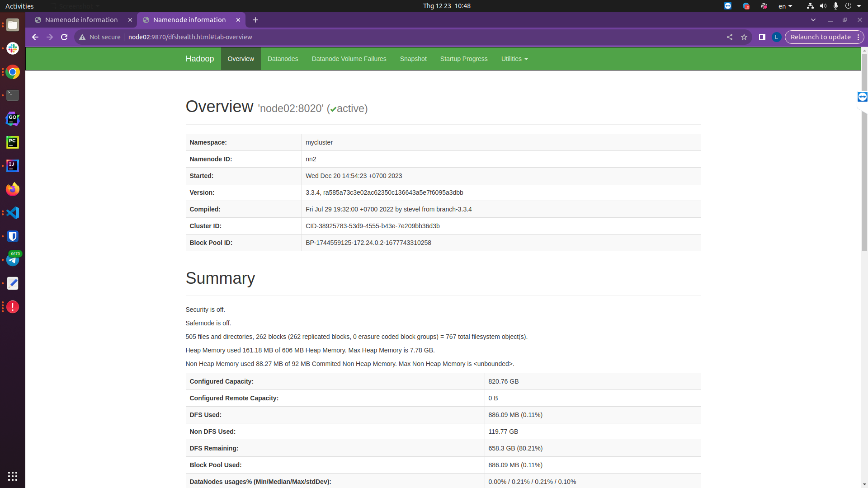
Task: Open the Terminal from the dock
Action: [x=13, y=95]
